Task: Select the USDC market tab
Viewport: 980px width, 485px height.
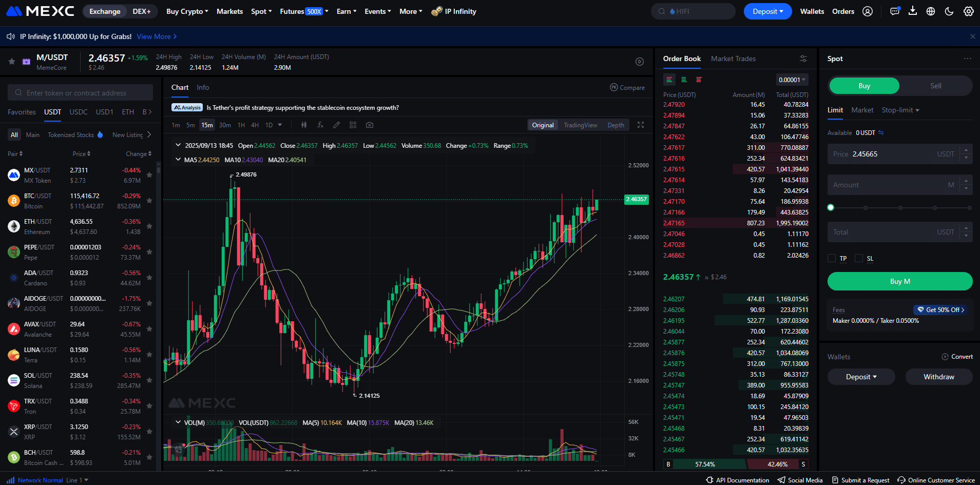Action: click(x=79, y=112)
